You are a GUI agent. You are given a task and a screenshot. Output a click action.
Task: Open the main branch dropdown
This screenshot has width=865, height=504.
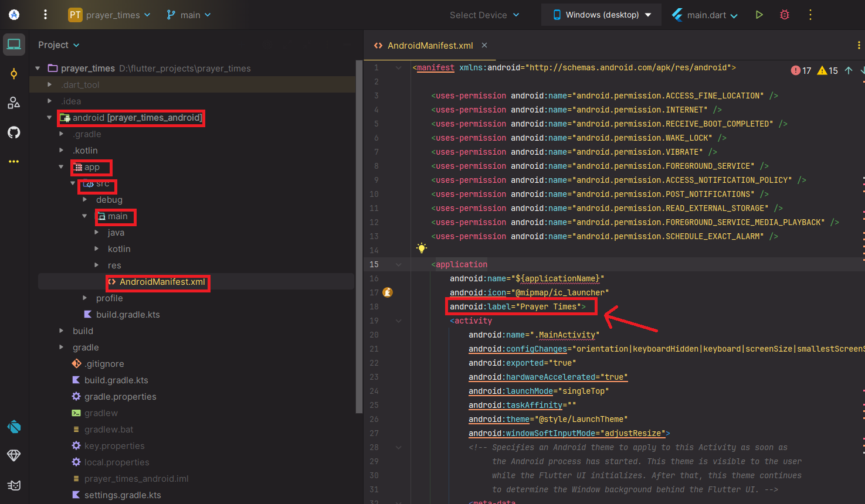click(189, 15)
